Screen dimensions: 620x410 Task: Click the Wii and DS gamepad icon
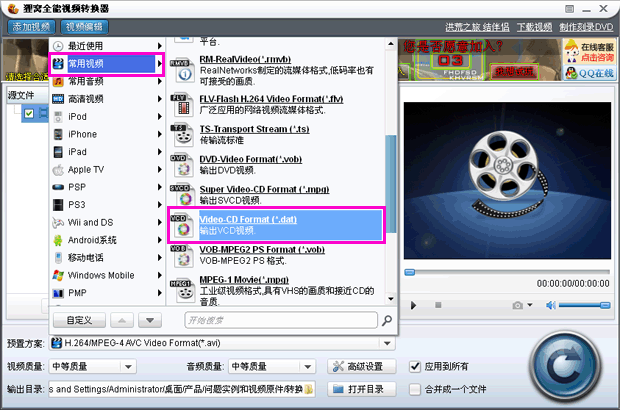click(58, 223)
